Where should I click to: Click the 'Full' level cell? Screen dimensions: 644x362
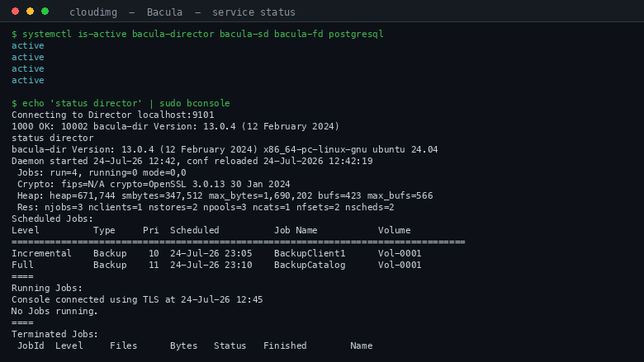point(22,265)
